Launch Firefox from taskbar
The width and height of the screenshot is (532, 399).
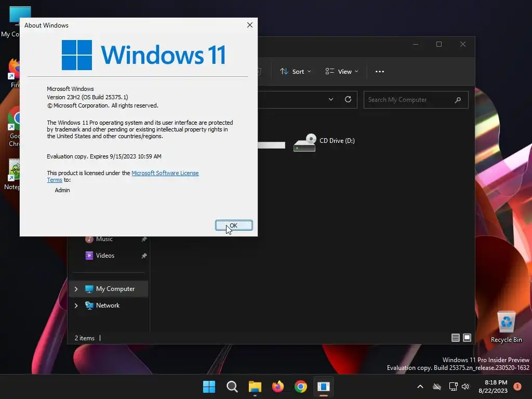[x=278, y=387]
